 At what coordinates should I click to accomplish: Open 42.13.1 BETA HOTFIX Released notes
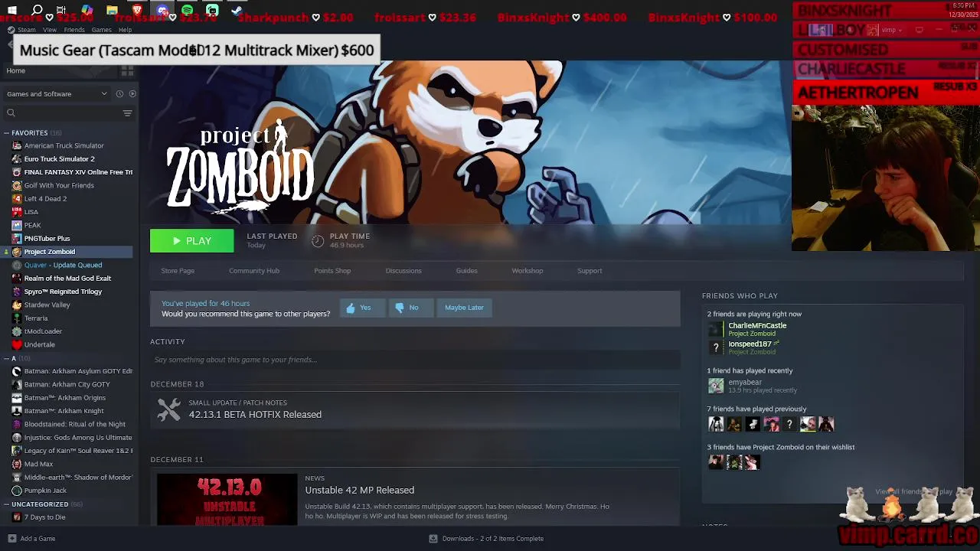pos(255,415)
